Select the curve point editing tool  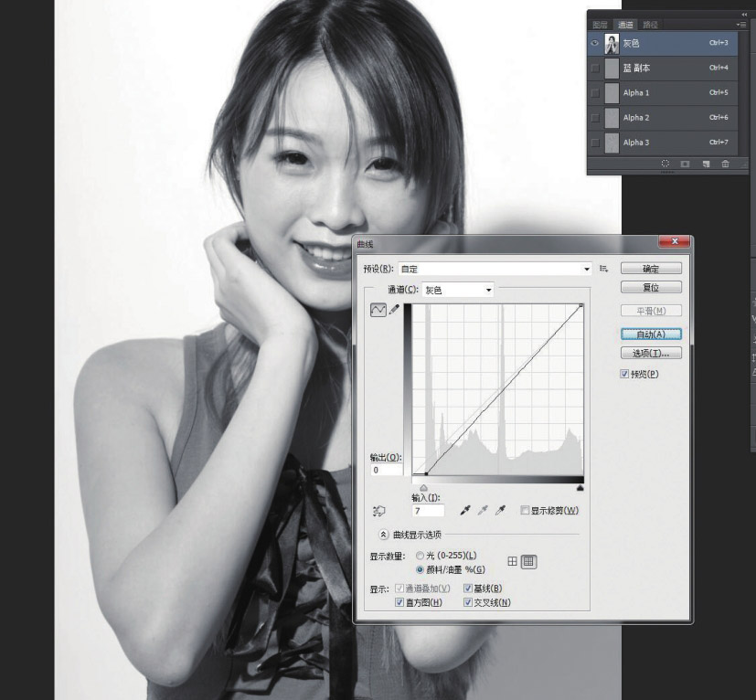pos(378,311)
